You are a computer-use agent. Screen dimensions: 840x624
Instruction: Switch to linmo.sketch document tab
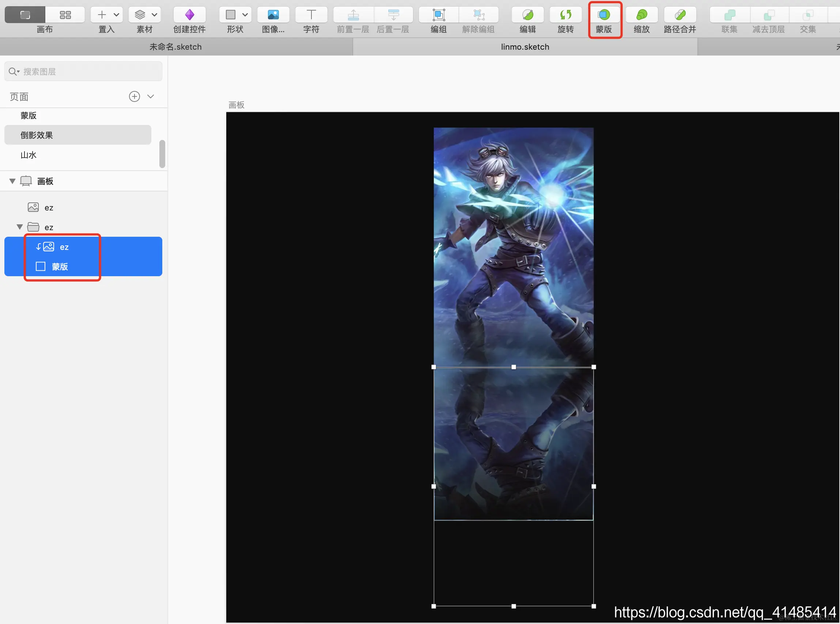click(525, 47)
